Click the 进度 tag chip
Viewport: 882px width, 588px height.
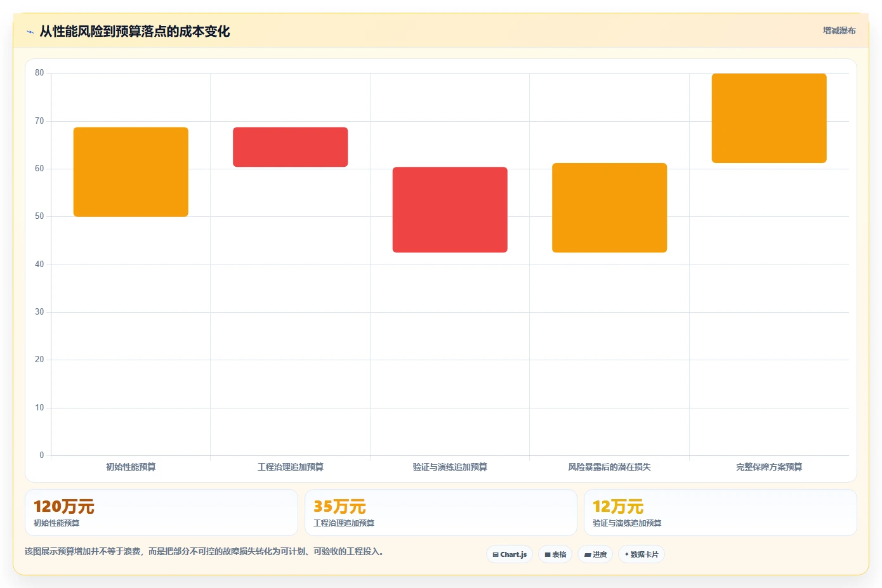(x=595, y=554)
